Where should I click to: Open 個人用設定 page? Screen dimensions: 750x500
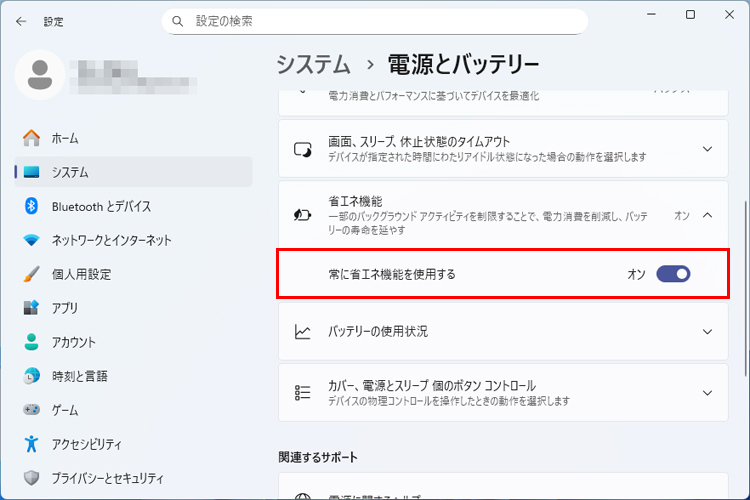(81, 274)
